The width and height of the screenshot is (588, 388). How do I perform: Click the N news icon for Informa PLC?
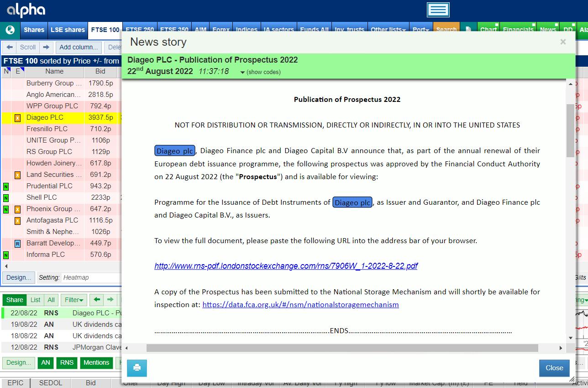tap(6, 255)
